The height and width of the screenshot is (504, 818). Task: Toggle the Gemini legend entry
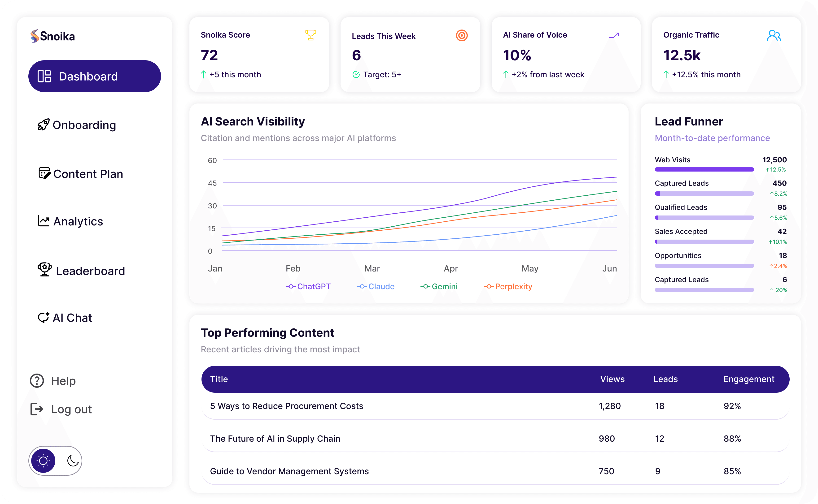click(439, 286)
